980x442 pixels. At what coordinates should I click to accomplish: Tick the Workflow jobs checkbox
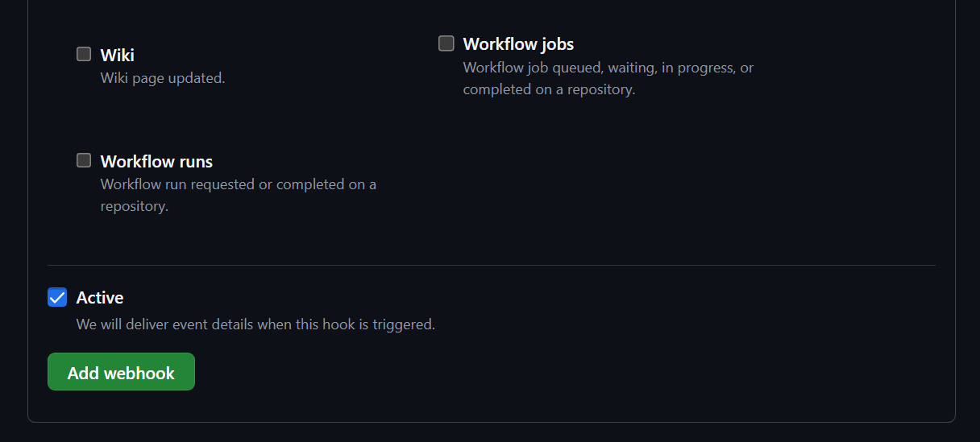[446, 43]
